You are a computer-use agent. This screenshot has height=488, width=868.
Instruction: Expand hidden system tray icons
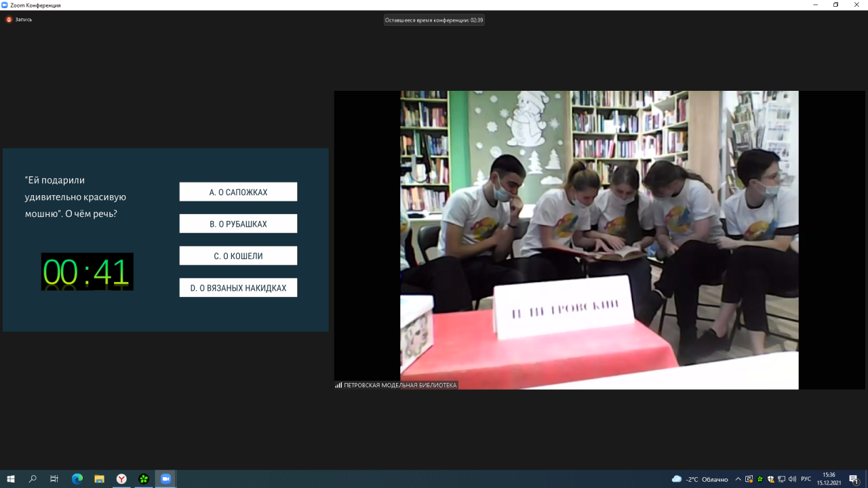(738, 479)
